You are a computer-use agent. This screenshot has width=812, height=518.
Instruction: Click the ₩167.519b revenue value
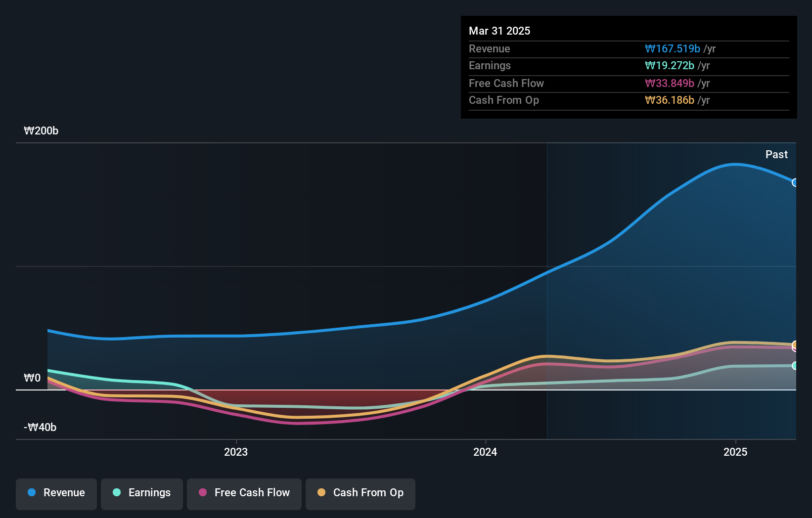point(673,48)
